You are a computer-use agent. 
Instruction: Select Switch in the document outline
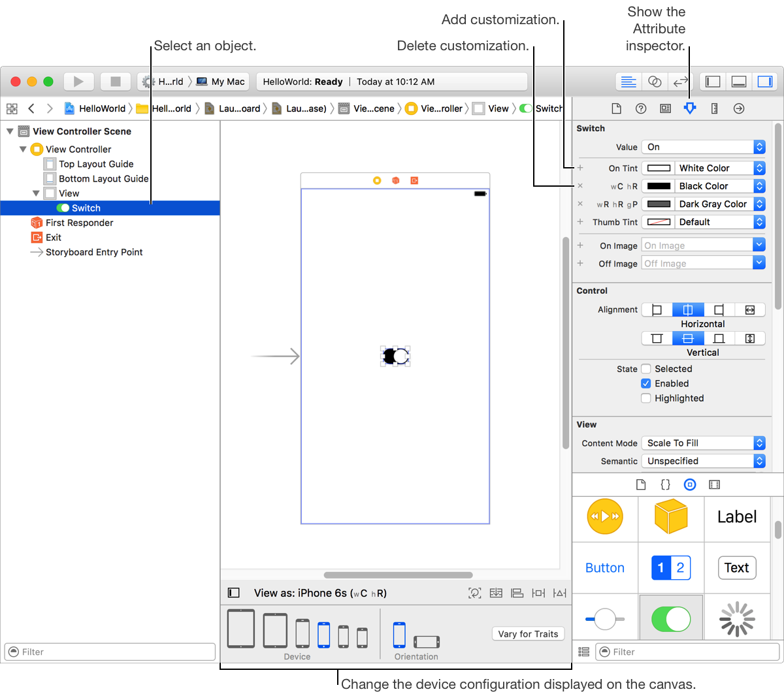pos(86,208)
